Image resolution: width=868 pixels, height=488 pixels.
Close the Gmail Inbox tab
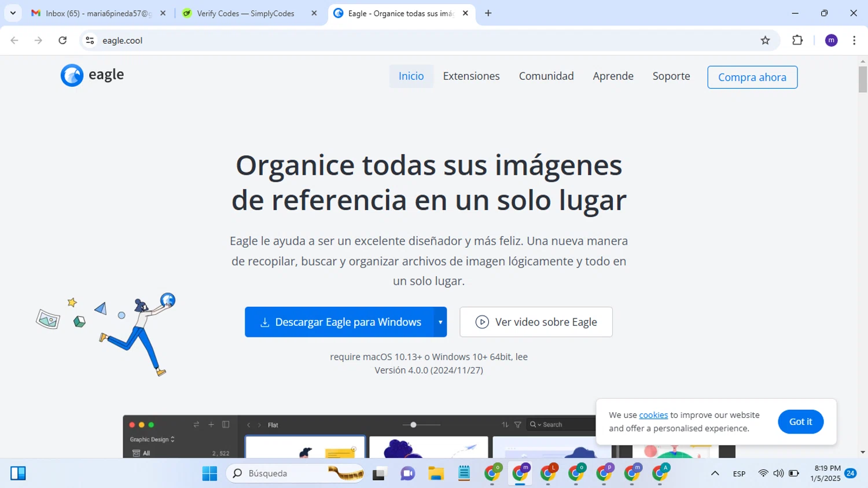point(163,13)
